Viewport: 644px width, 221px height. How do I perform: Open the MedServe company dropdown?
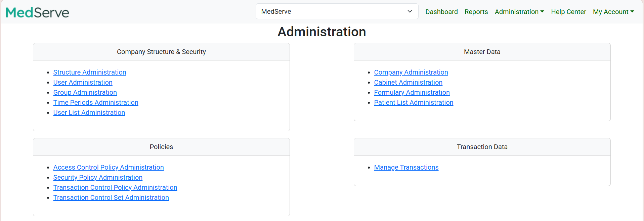tap(337, 11)
